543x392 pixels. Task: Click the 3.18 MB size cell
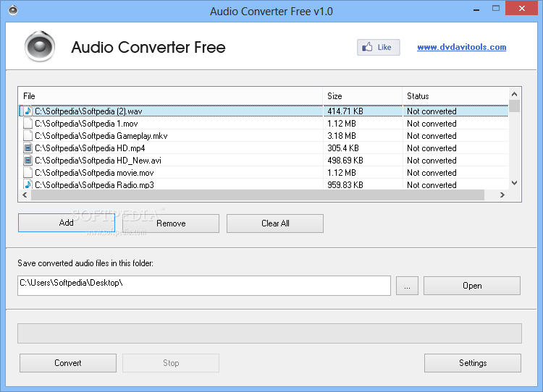point(342,136)
